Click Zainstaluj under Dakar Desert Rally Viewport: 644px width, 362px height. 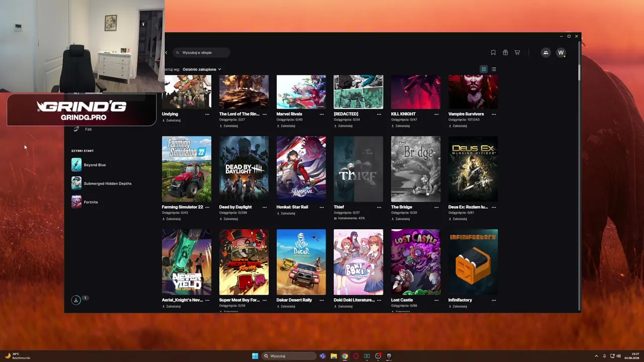pos(286,306)
